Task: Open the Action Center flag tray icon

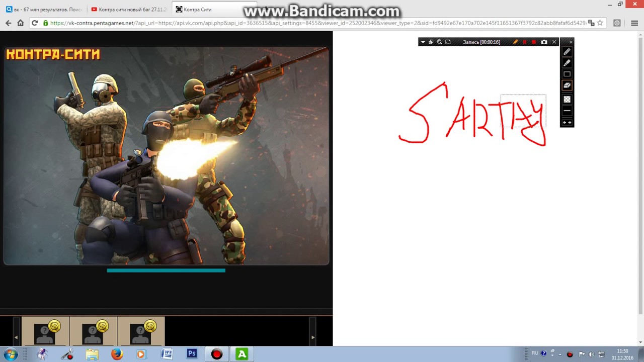Action: tap(582, 354)
